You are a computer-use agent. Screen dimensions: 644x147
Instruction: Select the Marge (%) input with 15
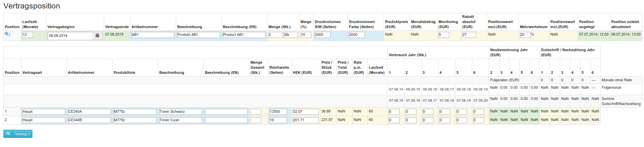click(x=306, y=35)
